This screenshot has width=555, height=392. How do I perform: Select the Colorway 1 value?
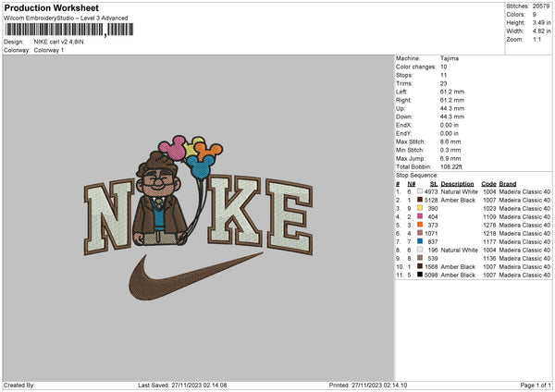click(x=49, y=50)
